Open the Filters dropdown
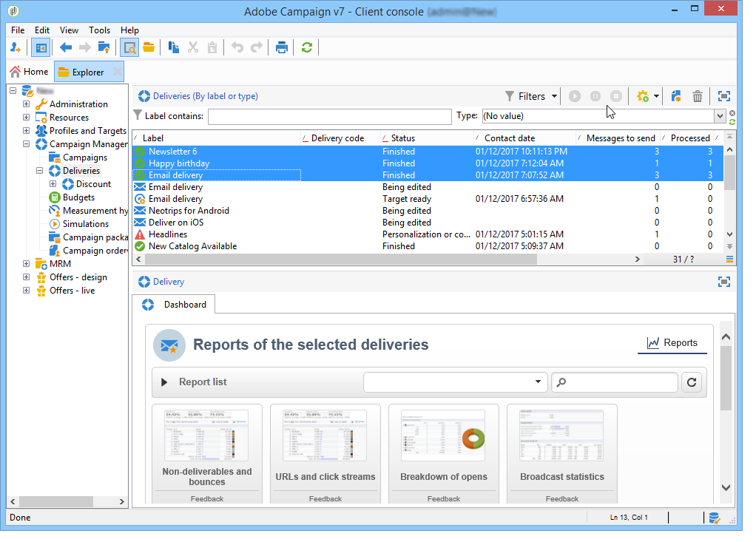This screenshot has width=756, height=542. click(x=531, y=96)
